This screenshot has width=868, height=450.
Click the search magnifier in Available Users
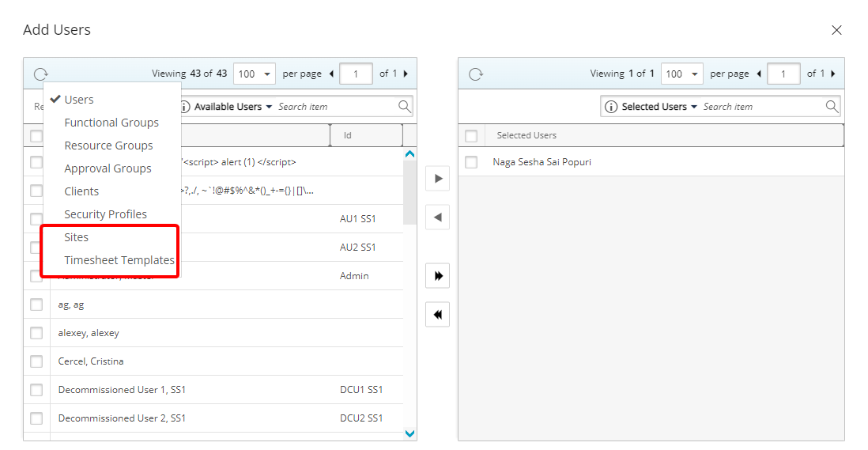(404, 107)
